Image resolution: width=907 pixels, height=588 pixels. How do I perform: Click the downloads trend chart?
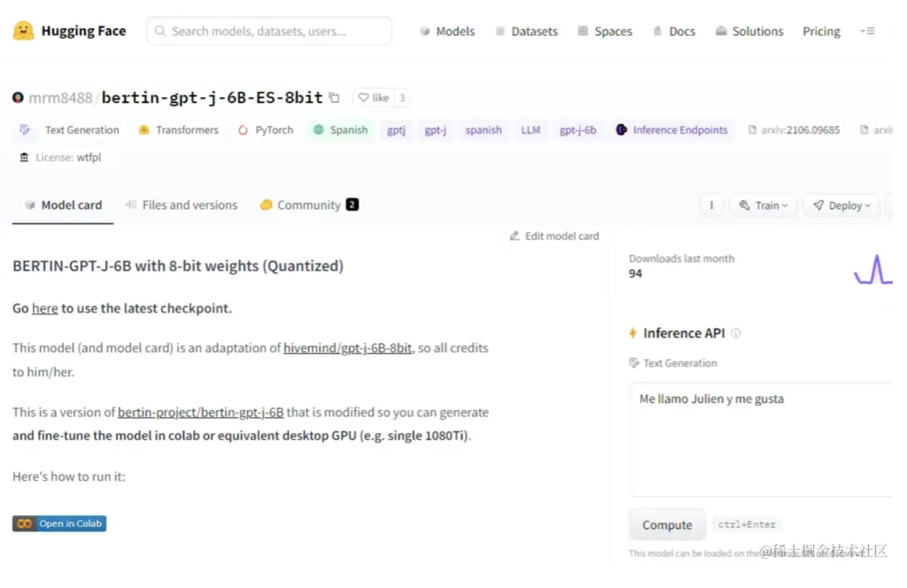click(x=873, y=270)
